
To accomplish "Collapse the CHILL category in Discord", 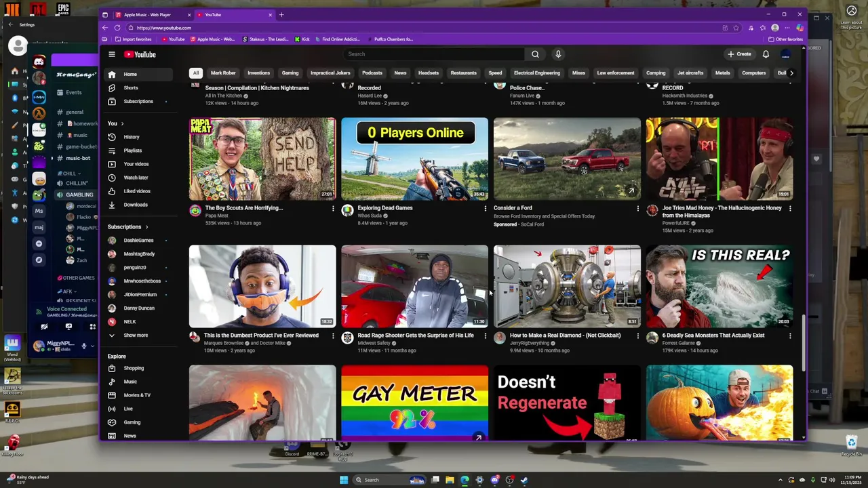I will pos(69,174).
